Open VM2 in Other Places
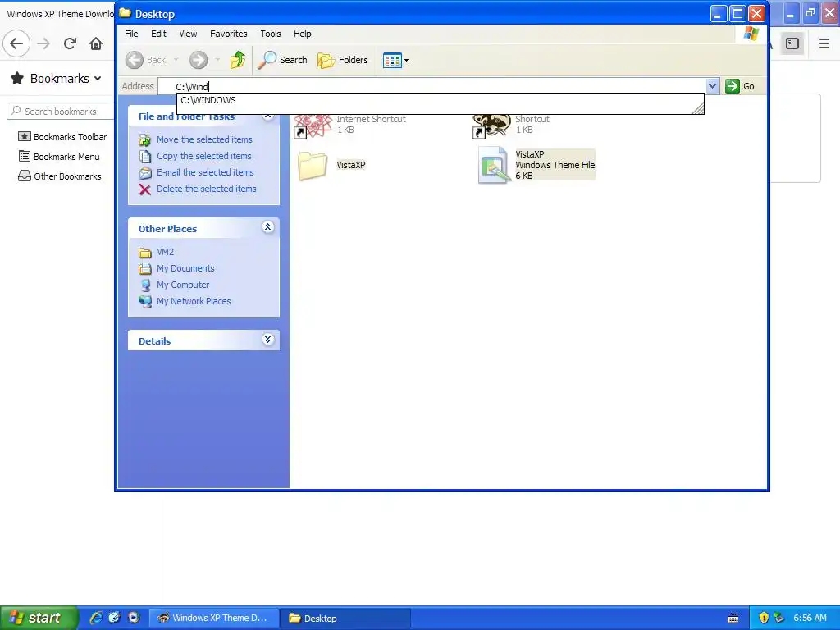840x630 pixels. pos(165,252)
